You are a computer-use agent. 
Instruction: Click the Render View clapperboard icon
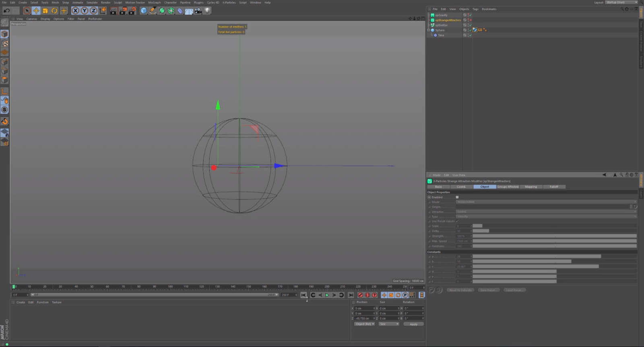point(114,11)
